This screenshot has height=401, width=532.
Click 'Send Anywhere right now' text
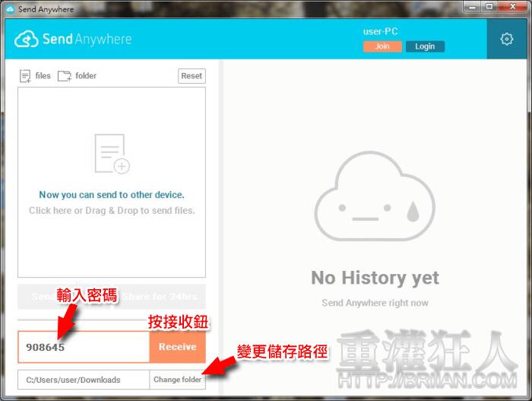click(x=375, y=303)
